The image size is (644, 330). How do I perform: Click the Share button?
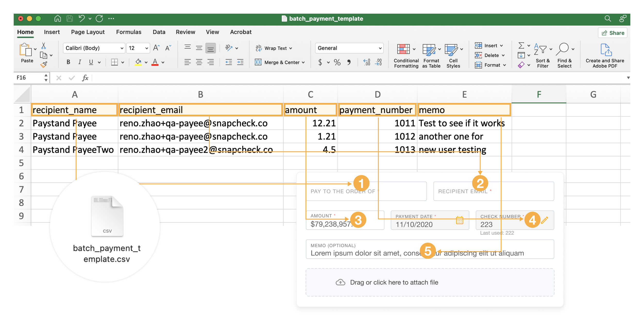click(613, 33)
